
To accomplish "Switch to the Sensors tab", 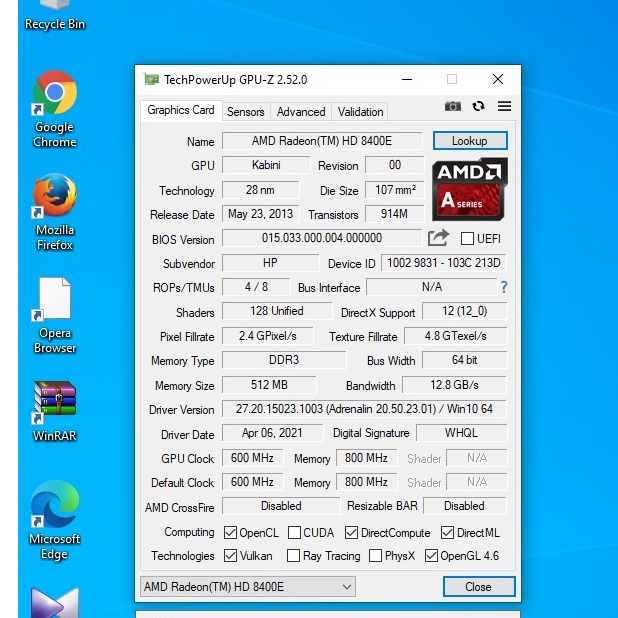I will 246,112.
